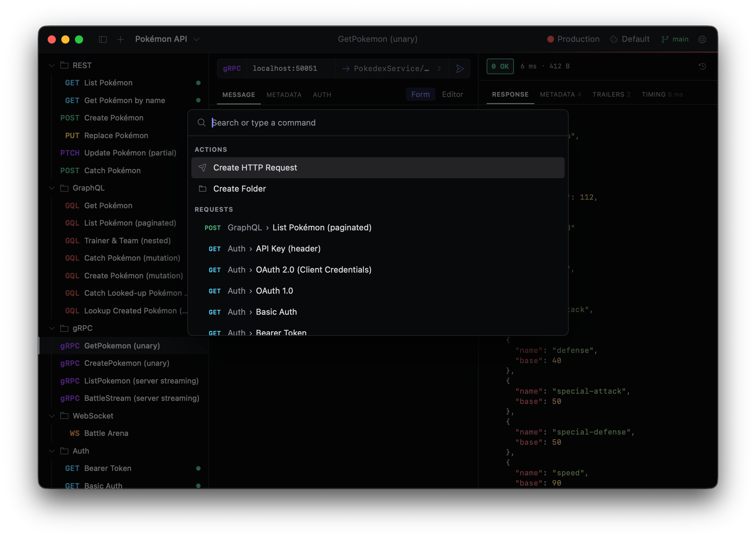Click the gRPC folder icon

(x=64, y=328)
